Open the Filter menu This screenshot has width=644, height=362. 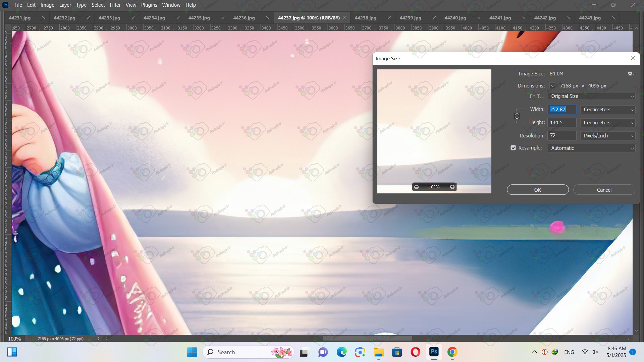(115, 5)
